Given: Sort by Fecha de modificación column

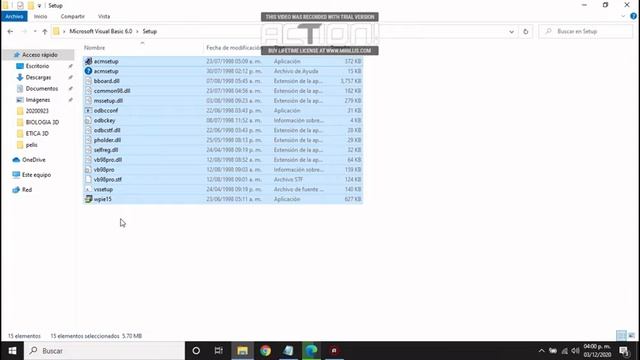Looking at the screenshot, I should [234, 48].
